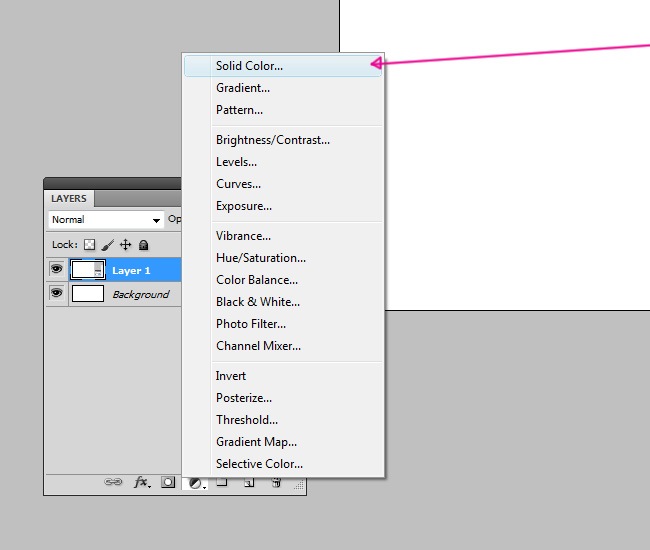Image resolution: width=650 pixels, height=550 pixels.
Task: Add a layer mask with mask icon
Action: (x=168, y=482)
